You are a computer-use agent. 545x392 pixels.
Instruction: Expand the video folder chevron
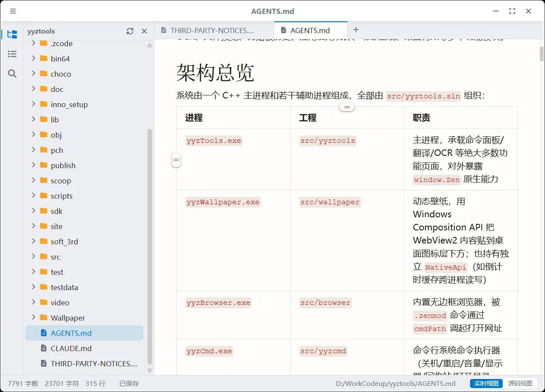(34, 302)
